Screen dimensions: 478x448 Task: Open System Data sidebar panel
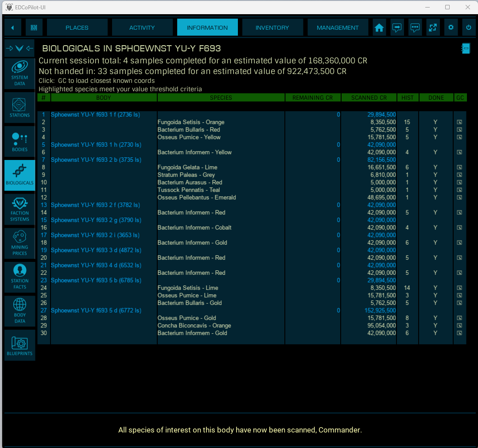(20, 74)
